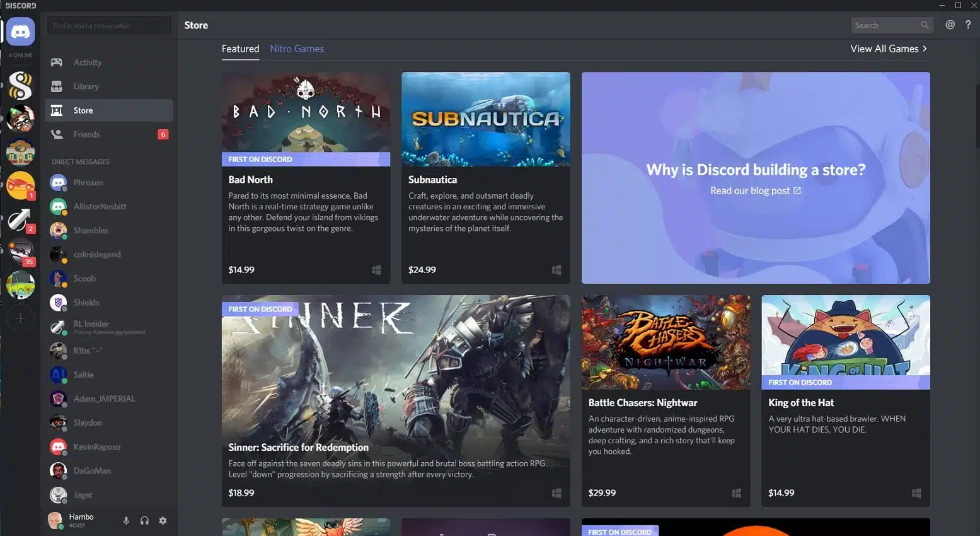Click the DIRECT MESSAGES header
The height and width of the screenshot is (536, 980).
[81, 162]
